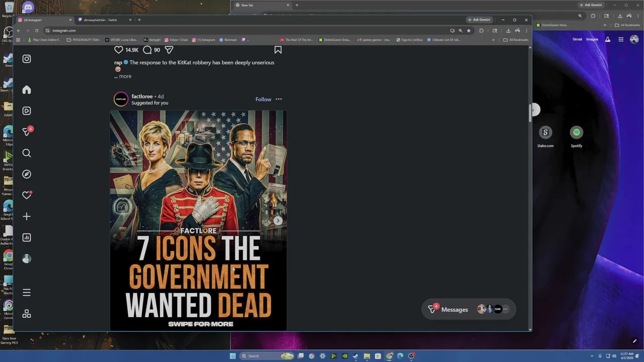Open factloree profile picture
Screen dimensions: 644x362
121,99
